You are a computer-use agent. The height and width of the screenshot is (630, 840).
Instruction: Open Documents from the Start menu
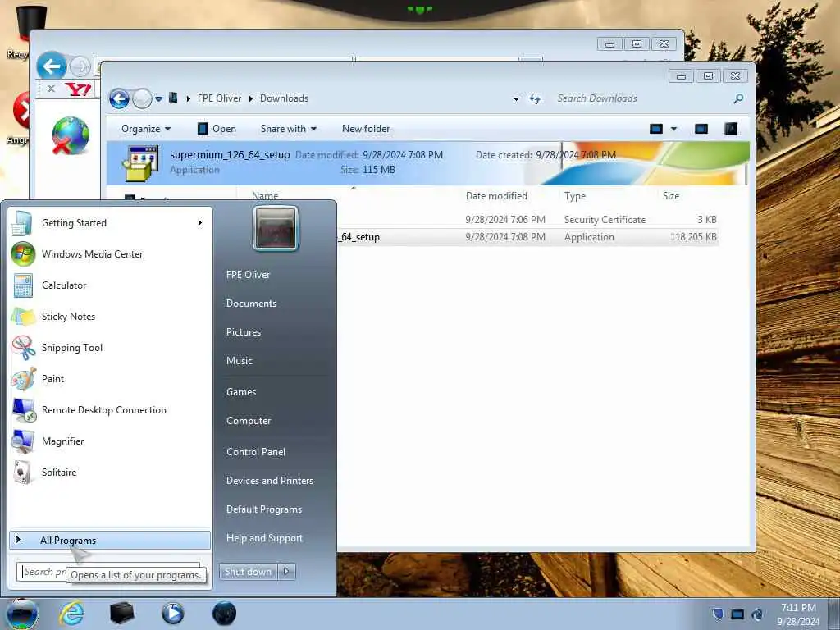coord(251,304)
